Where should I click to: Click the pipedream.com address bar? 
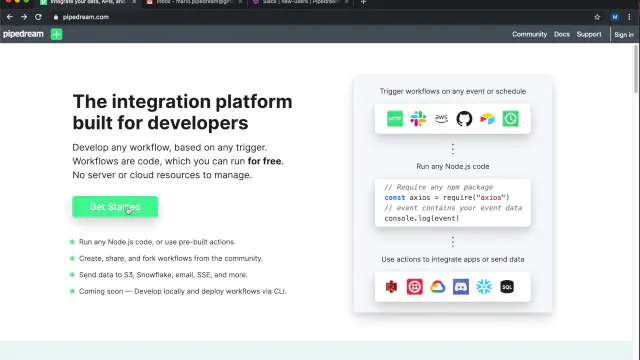click(x=318, y=17)
